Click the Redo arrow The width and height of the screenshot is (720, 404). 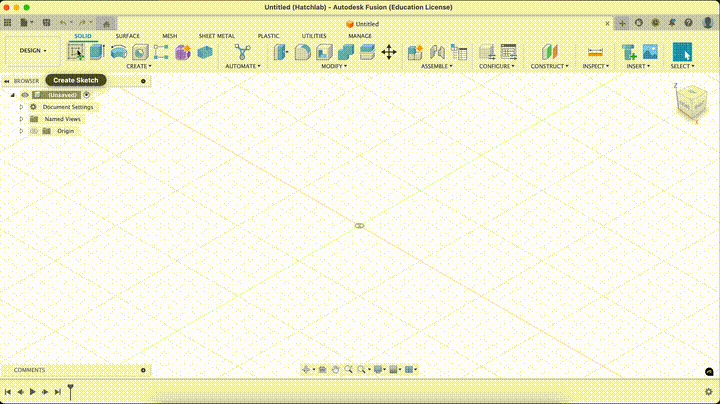82,22
